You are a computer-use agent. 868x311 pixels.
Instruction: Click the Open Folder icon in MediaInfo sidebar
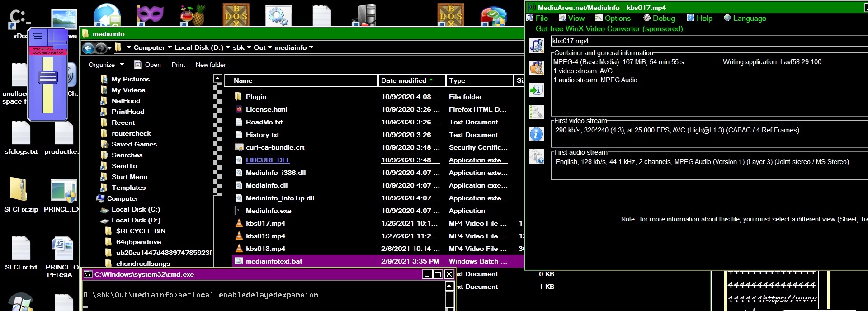click(537, 68)
